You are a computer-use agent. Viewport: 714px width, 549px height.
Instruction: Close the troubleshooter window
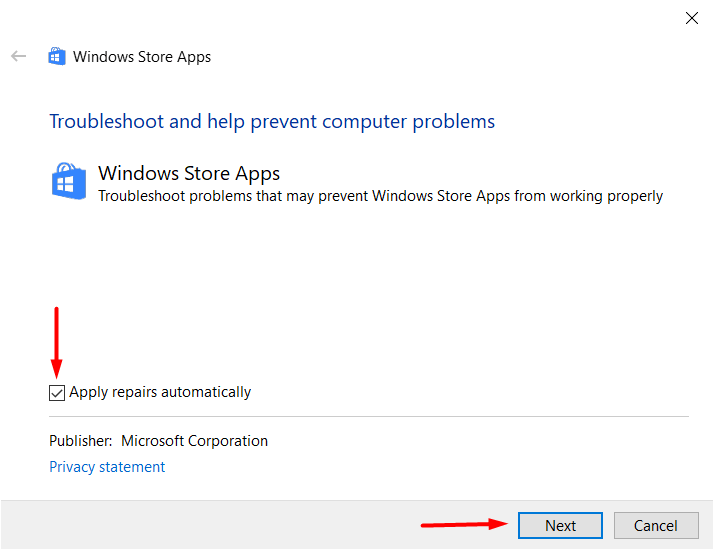[x=691, y=18]
